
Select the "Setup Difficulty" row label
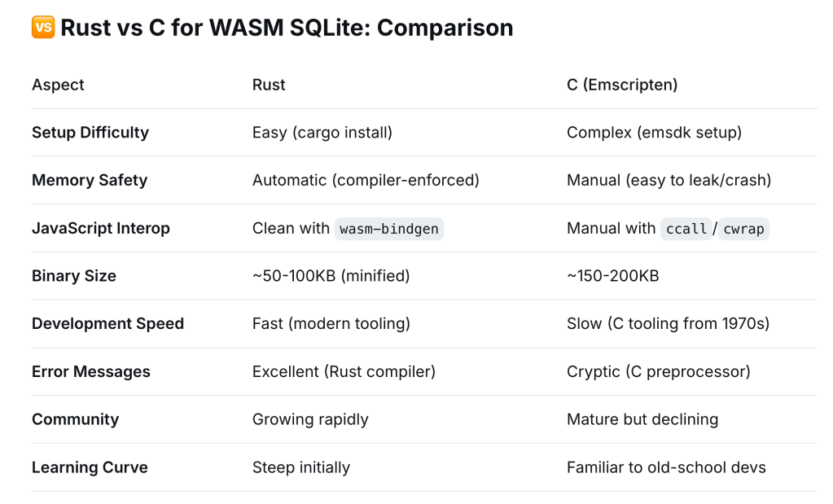(x=90, y=133)
